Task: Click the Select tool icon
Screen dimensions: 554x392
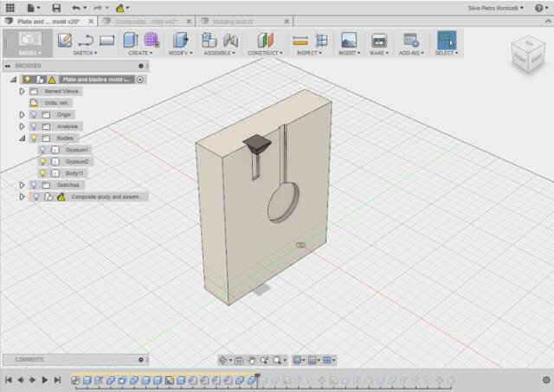Action: point(447,40)
